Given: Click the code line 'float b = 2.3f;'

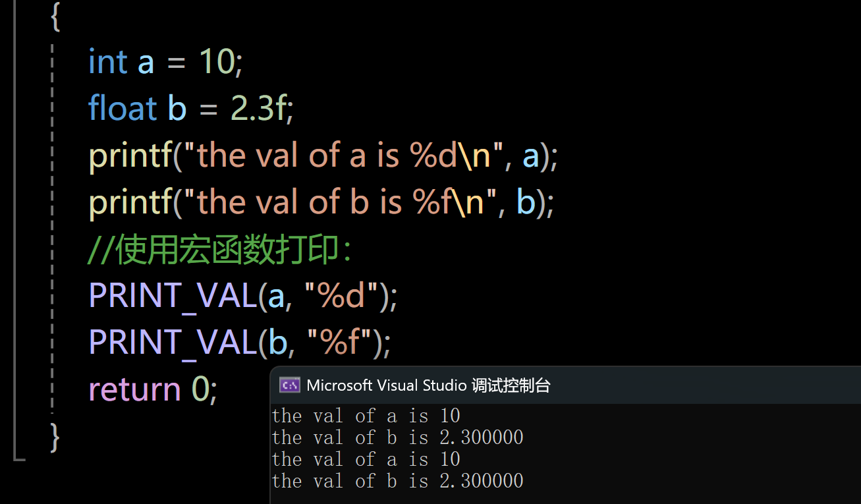Looking at the screenshot, I should point(191,109).
